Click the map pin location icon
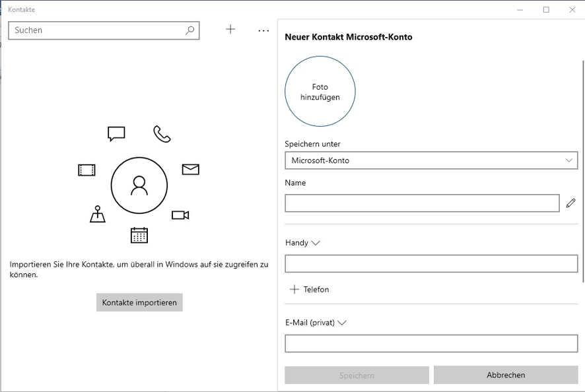 coord(98,214)
